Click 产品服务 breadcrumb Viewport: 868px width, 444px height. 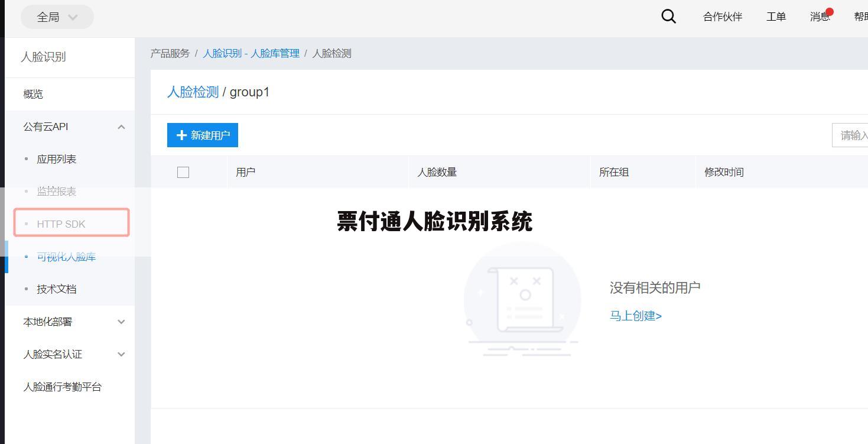click(x=170, y=53)
